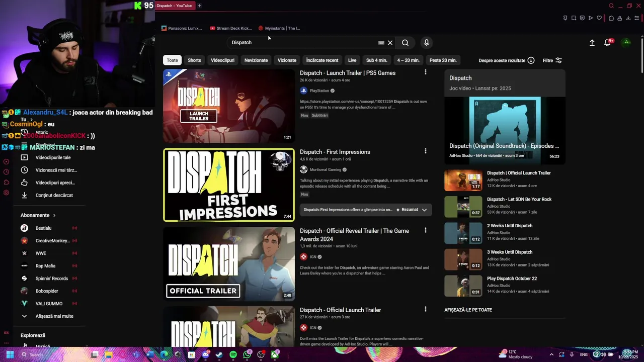Open Conținut descărcat downloads icon
Screen dimensions: 644x362
24,195
